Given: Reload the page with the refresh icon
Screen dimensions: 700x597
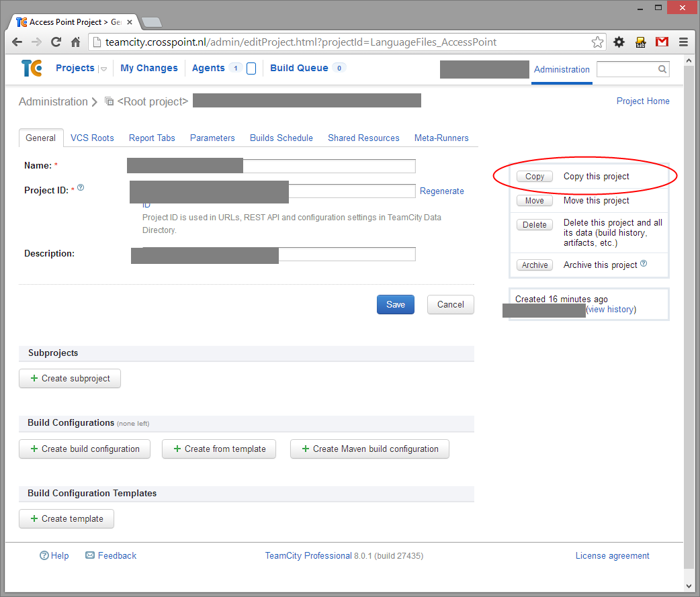Looking at the screenshot, I should 56,42.
